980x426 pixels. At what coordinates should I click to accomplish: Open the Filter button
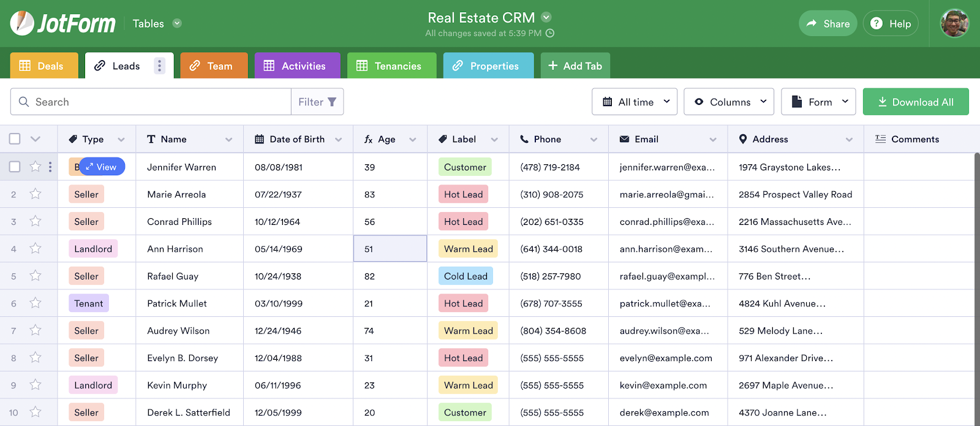point(317,102)
